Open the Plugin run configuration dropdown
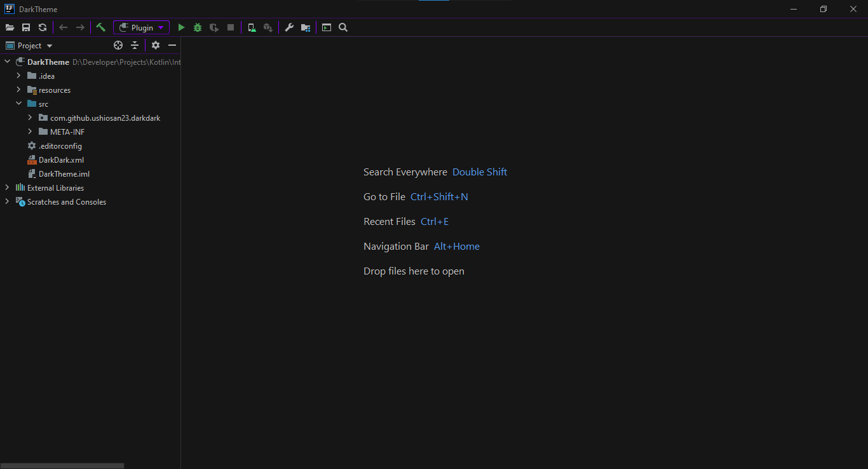This screenshot has width=868, height=469. click(161, 27)
